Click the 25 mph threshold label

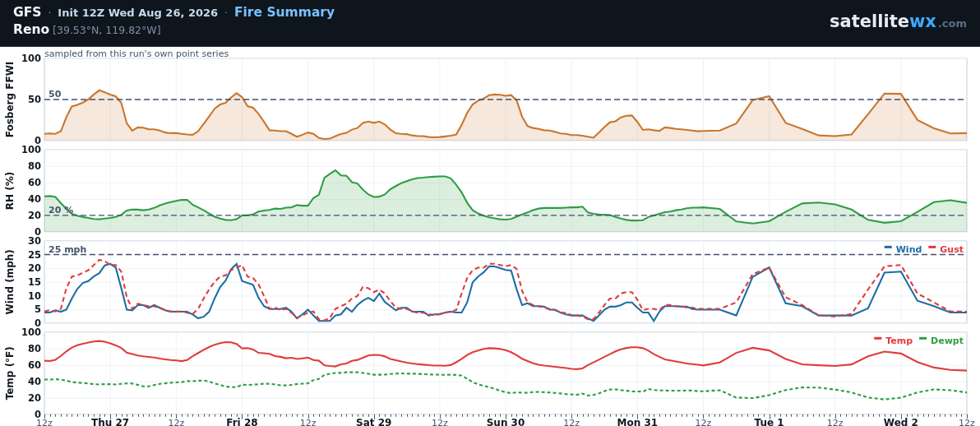(x=67, y=249)
